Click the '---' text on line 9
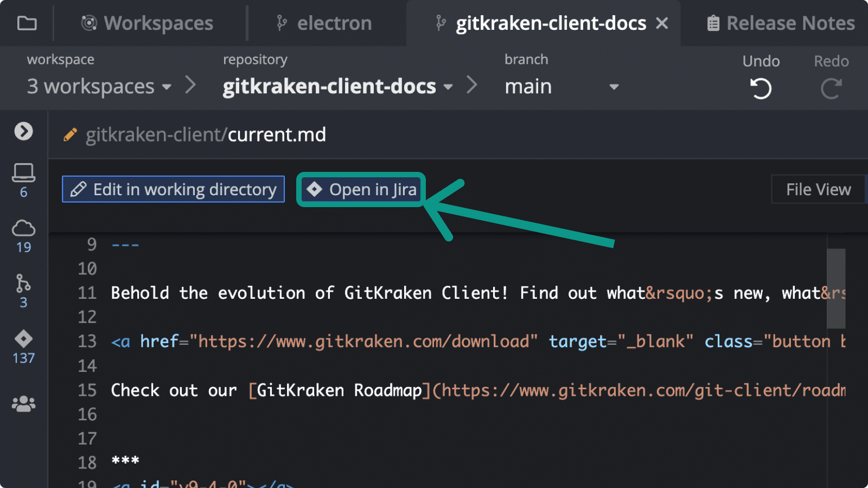This screenshot has width=868, height=488. [x=125, y=245]
